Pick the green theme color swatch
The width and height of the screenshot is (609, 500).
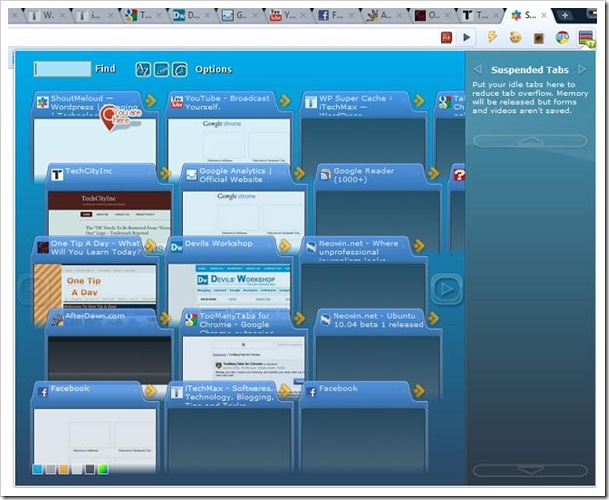click(103, 469)
